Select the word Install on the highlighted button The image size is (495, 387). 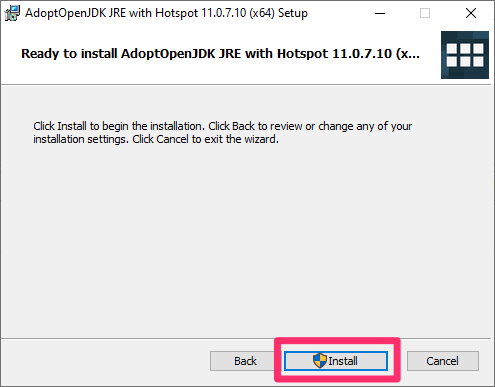343,361
